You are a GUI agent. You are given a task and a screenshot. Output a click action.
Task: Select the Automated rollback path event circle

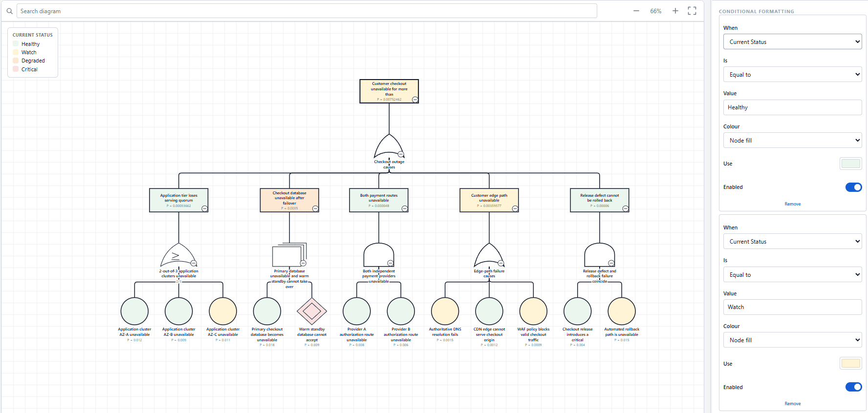pos(622,311)
